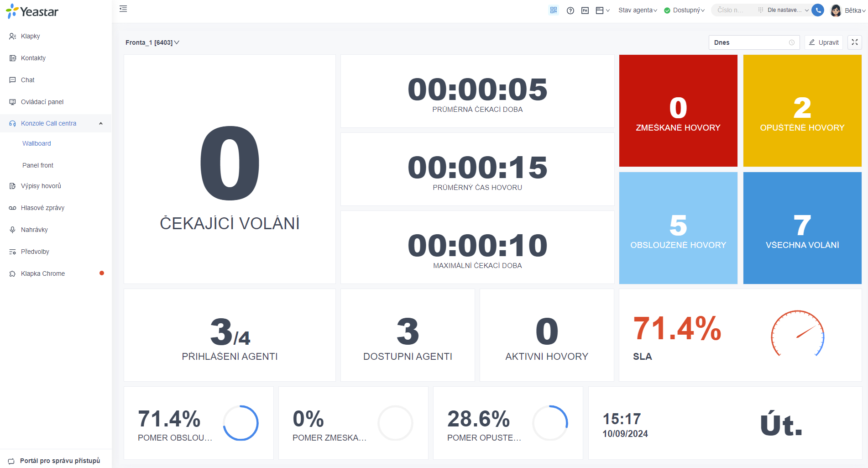The image size is (868, 468).
Task: Click the Upravit edit button
Action: (x=824, y=42)
